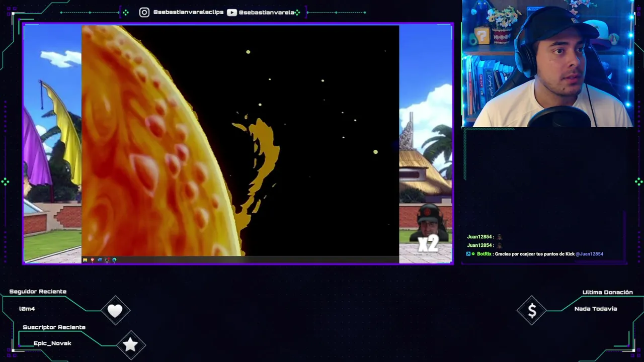Click the blue Word icon in embedded taskbar
644x362 pixels.
pos(100,260)
